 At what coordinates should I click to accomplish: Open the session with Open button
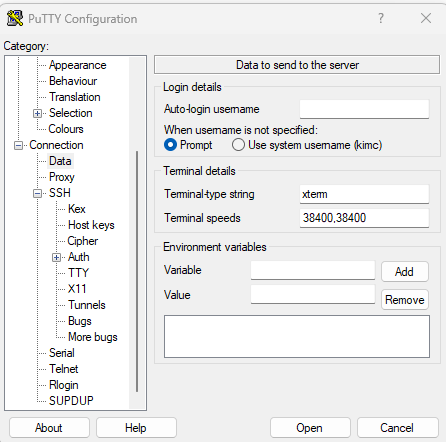(310, 428)
